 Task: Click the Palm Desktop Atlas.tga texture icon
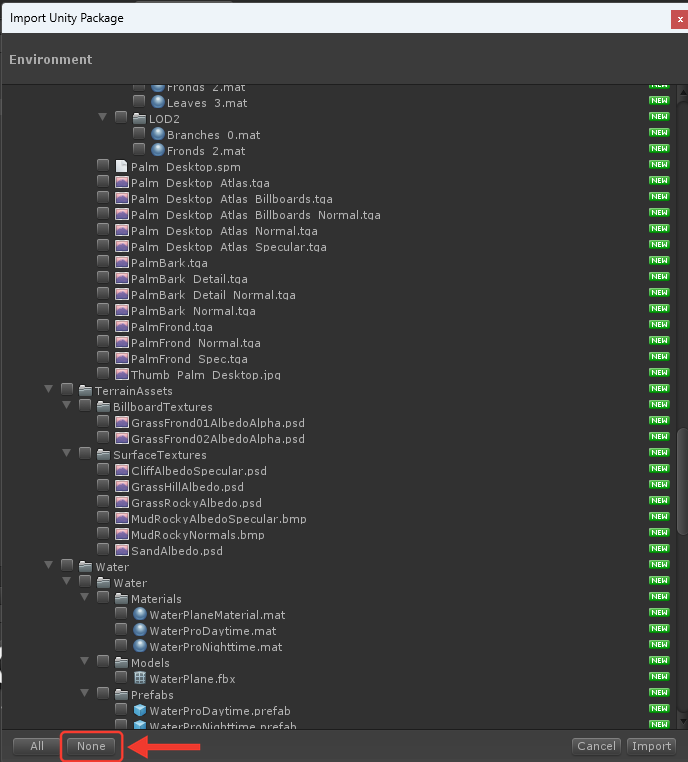121,182
